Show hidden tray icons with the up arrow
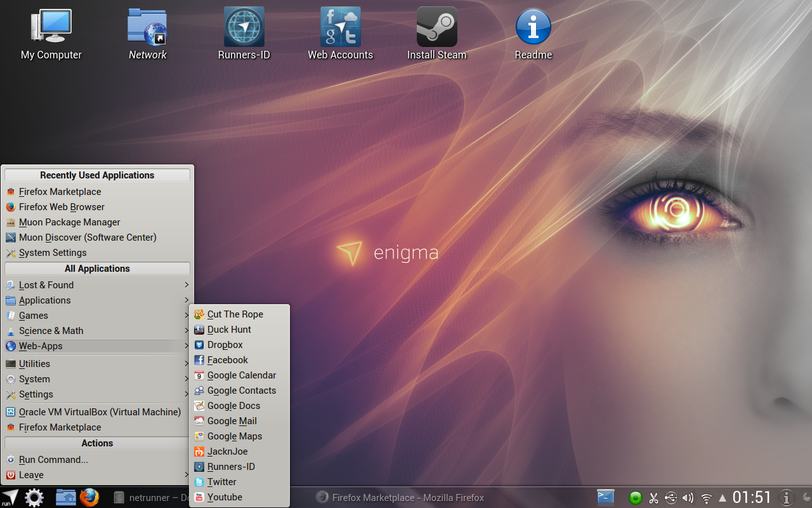The height and width of the screenshot is (508, 812). (722, 498)
